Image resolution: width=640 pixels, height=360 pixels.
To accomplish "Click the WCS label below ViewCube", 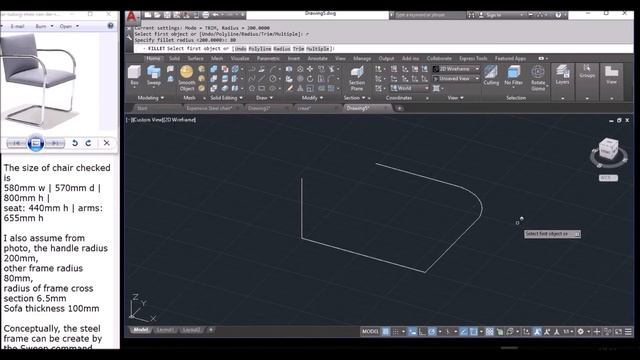I will 608,178.
